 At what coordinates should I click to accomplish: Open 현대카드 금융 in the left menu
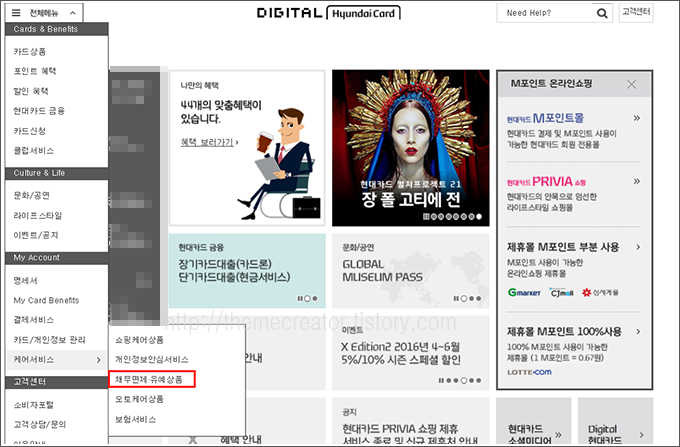39,111
